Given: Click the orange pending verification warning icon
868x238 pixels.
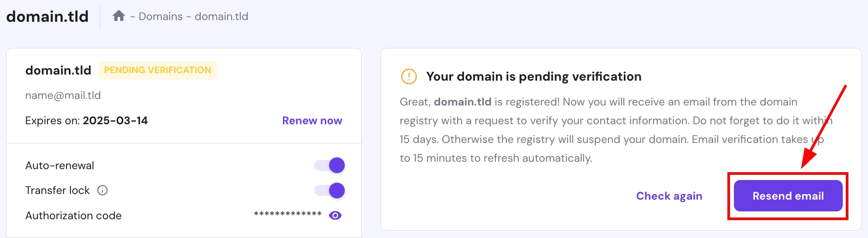Looking at the screenshot, I should pyautogui.click(x=409, y=76).
